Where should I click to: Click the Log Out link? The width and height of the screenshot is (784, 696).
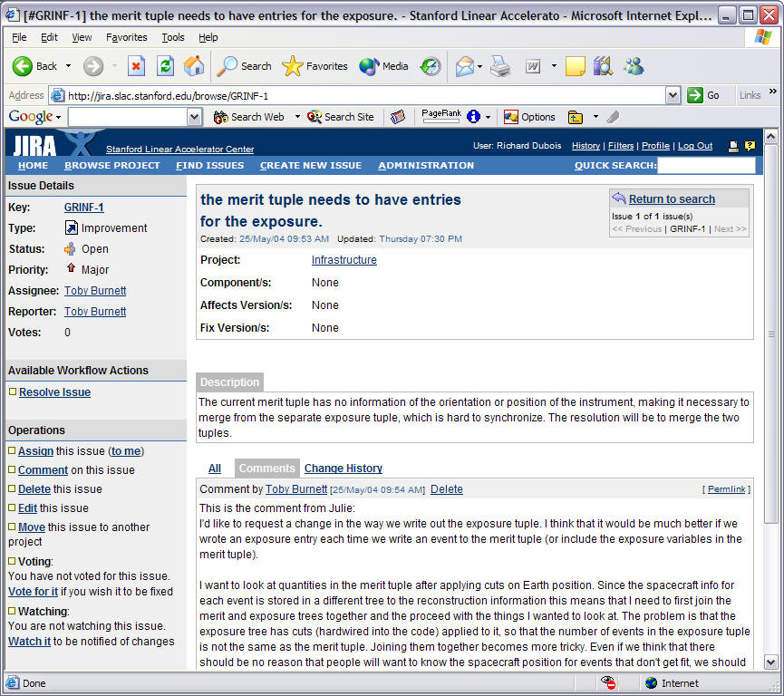click(x=695, y=146)
